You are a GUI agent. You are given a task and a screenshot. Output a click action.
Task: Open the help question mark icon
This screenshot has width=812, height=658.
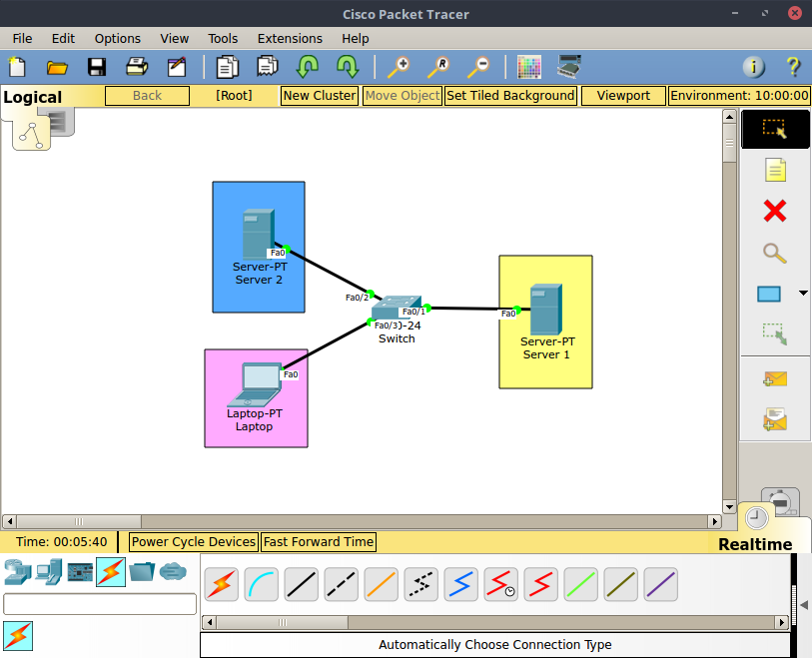point(793,67)
